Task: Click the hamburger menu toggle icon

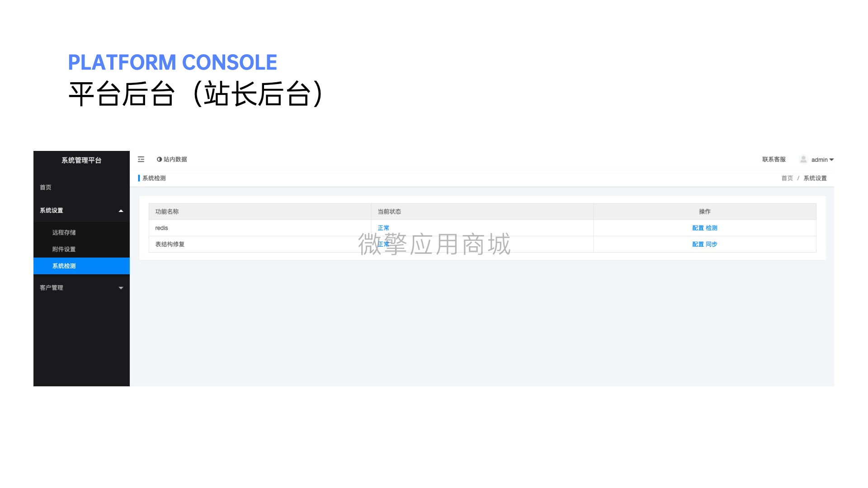Action: (141, 159)
